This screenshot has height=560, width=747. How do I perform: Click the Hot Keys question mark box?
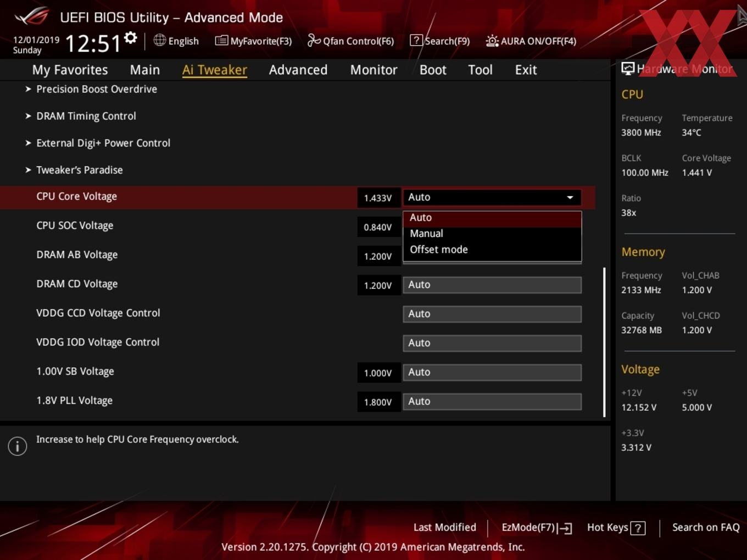tap(638, 528)
